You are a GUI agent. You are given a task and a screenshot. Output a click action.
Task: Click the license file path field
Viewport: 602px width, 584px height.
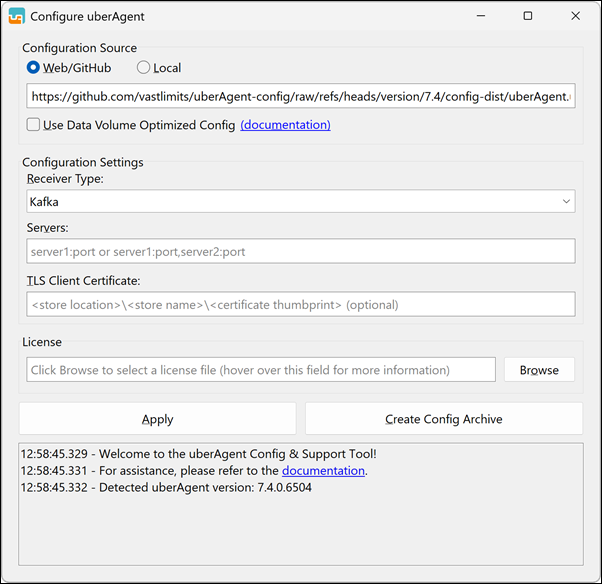click(260, 370)
